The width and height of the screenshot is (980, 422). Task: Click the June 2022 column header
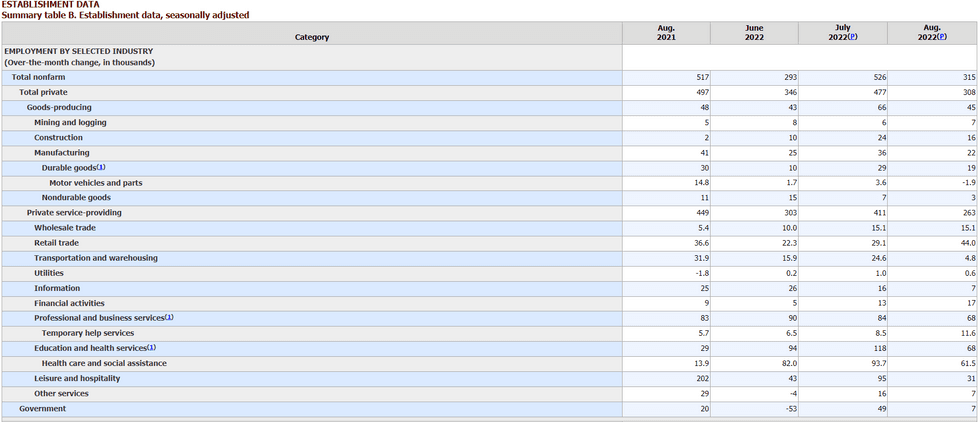pyautogui.click(x=754, y=32)
